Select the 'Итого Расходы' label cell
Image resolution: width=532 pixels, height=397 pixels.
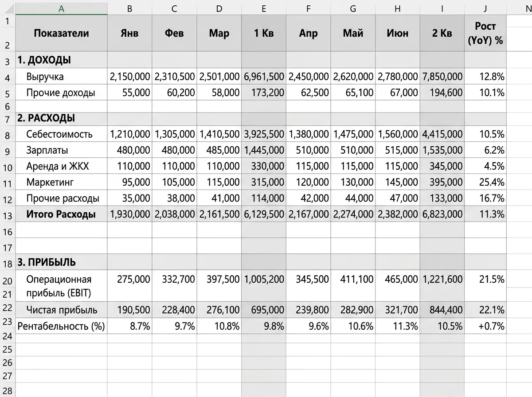coord(62,214)
